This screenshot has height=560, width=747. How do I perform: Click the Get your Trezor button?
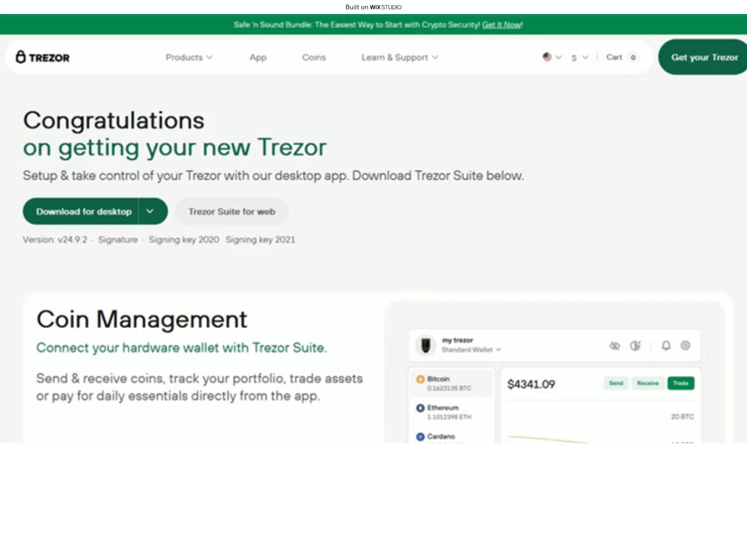click(704, 57)
